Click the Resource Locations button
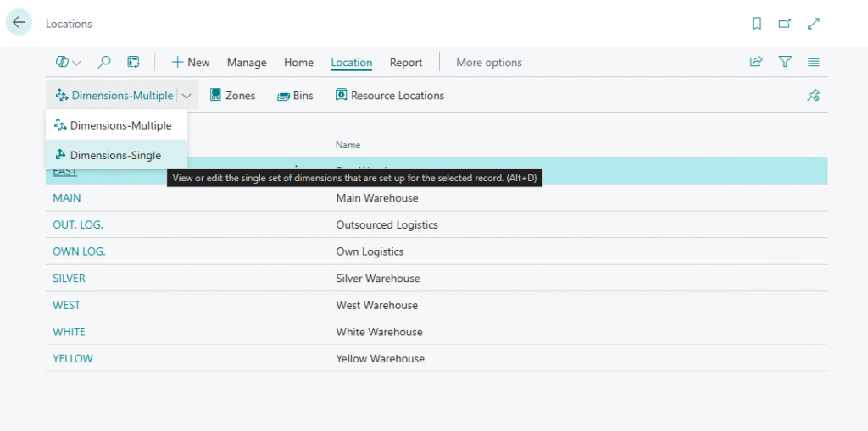 tap(389, 96)
